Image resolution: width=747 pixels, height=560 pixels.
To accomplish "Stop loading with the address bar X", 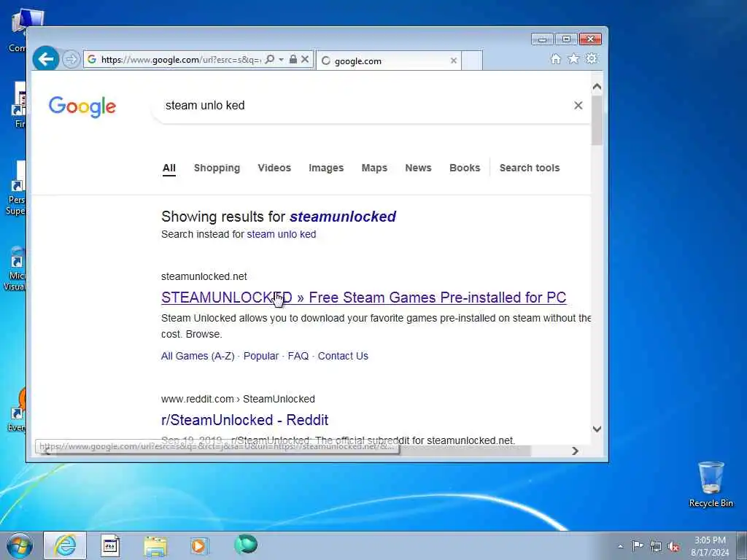I will (305, 60).
